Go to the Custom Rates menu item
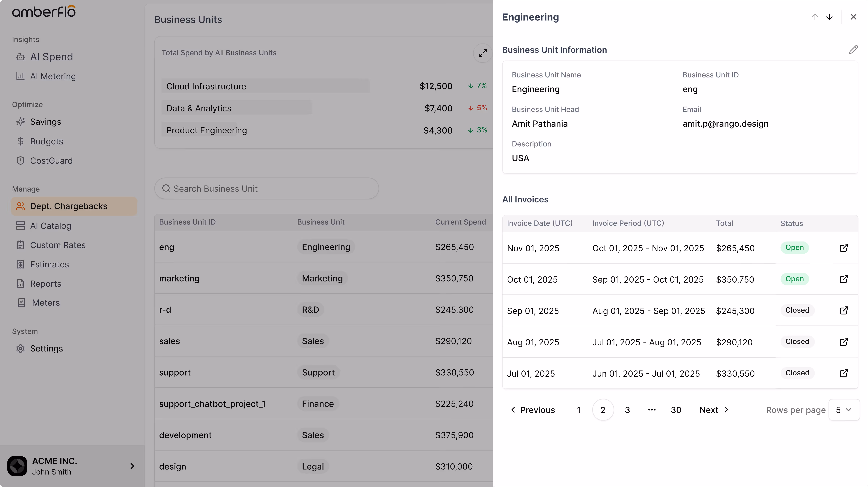 pos(58,245)
